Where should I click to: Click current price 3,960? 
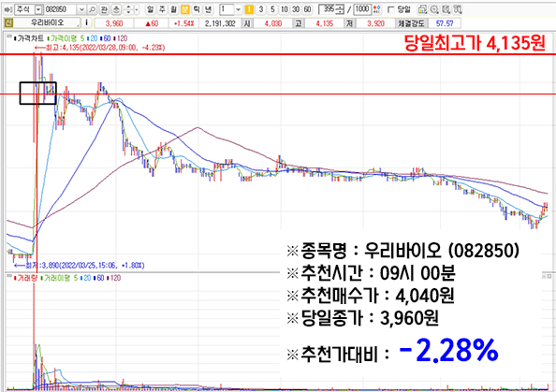tap(114, 23)
